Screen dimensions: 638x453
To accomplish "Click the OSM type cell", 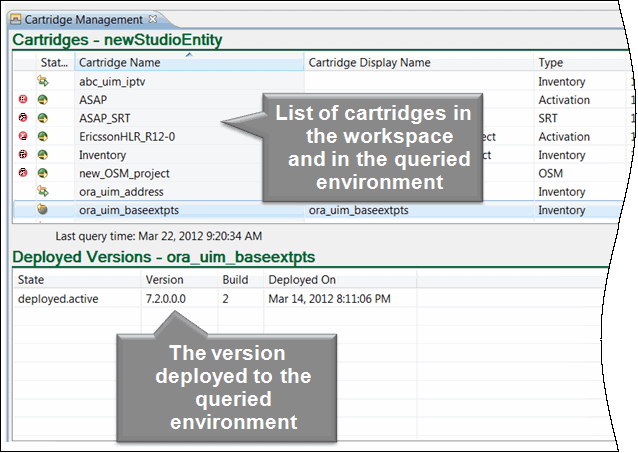I will point(551,173).
